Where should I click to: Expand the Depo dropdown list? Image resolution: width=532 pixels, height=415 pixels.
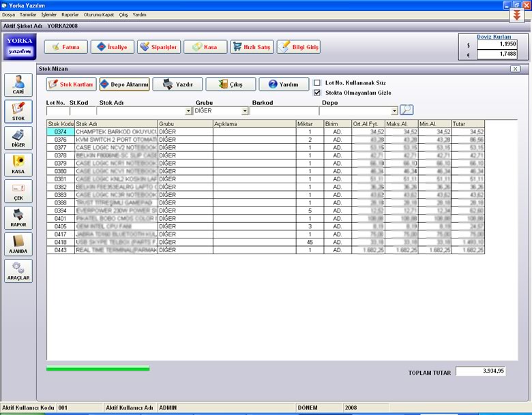point(394,111)
